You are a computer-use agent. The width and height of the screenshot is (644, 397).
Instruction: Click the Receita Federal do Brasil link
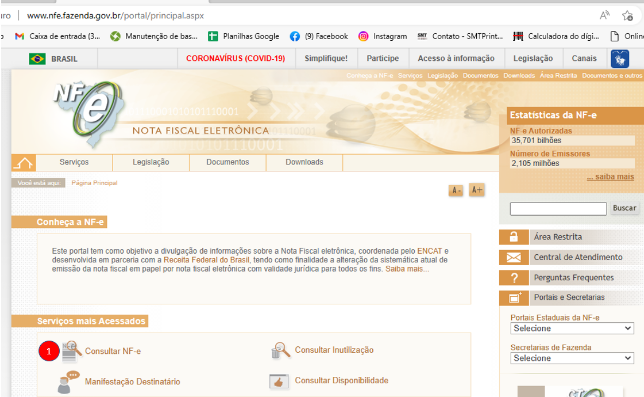[x=206, y=260]
